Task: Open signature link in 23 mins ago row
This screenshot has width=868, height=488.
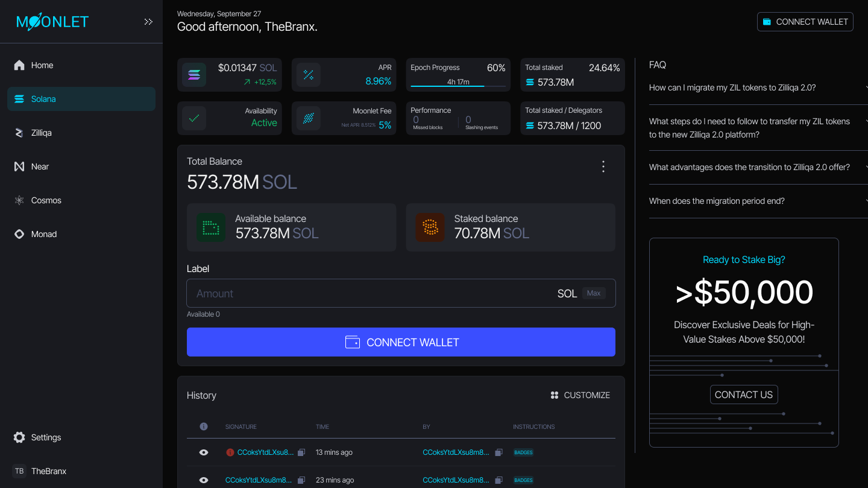Action: 259,480
